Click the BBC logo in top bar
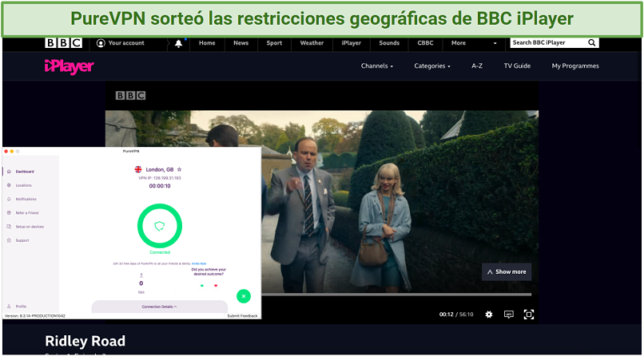This screenshot has width=644, height=356. (63, 42)
